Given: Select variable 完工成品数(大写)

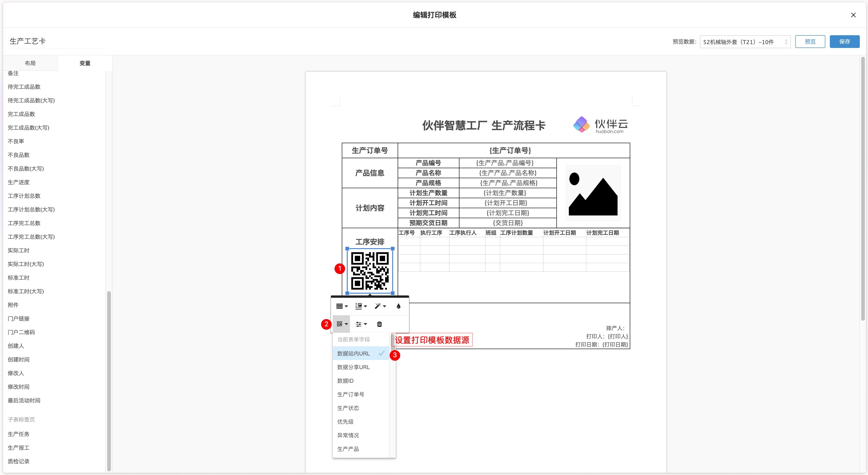Looking at the screenshot, I should (29, 128).
